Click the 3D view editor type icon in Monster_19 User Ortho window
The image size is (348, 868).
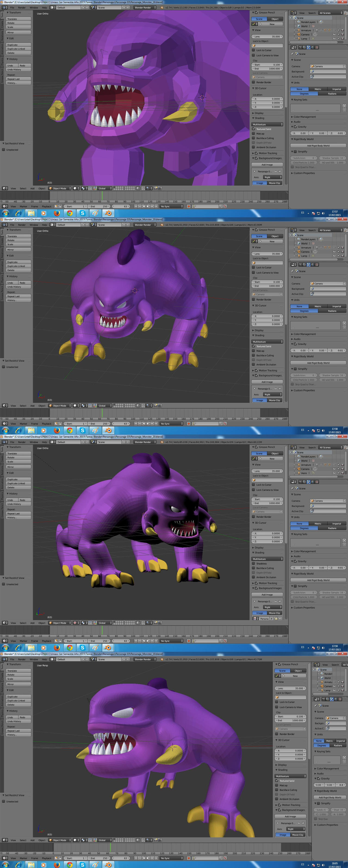(x=5, y=406)
